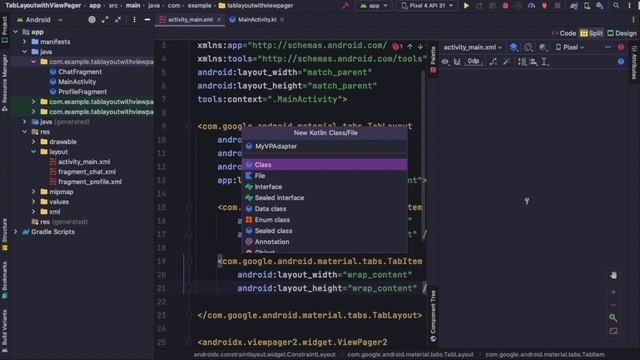The width and height of the screenshot is (640, 360).
Task: Zoom in with the plus icon in design view
Action: point(613,292)
